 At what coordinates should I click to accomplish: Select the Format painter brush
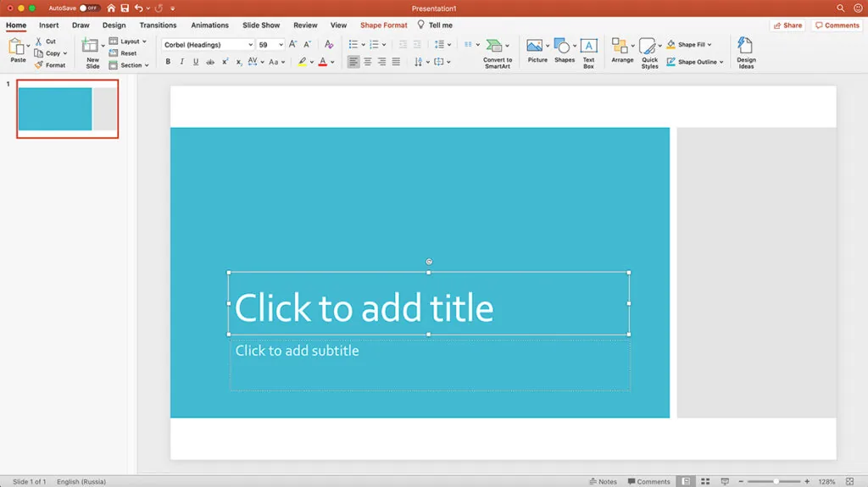39,64
